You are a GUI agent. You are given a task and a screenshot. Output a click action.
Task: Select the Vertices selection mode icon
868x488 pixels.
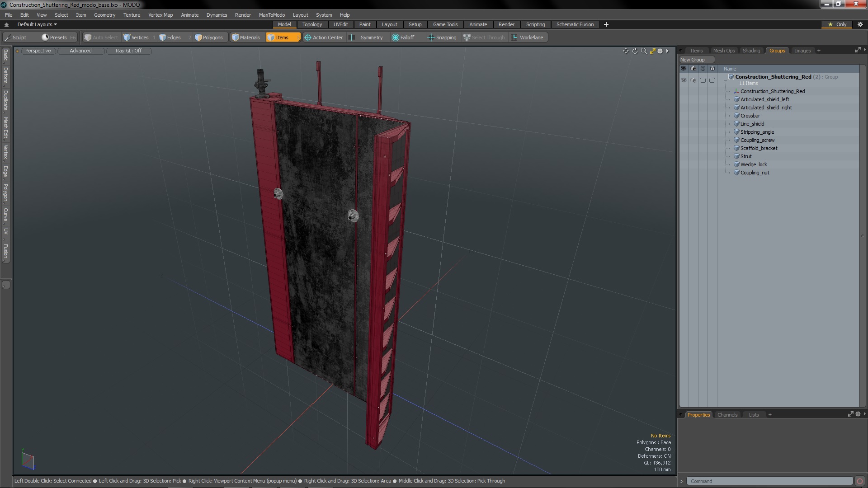[x=128, y=38]
